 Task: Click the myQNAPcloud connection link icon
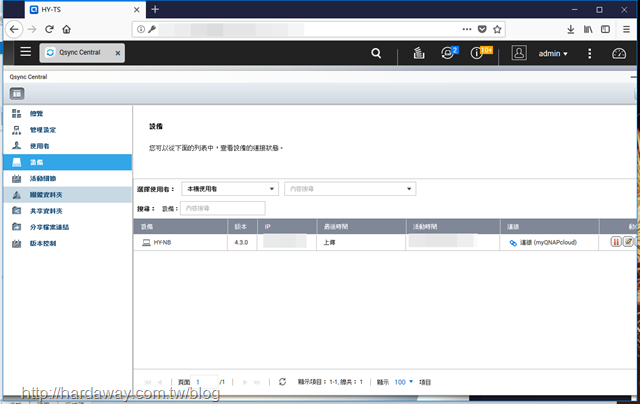click(x=513, y=243)
